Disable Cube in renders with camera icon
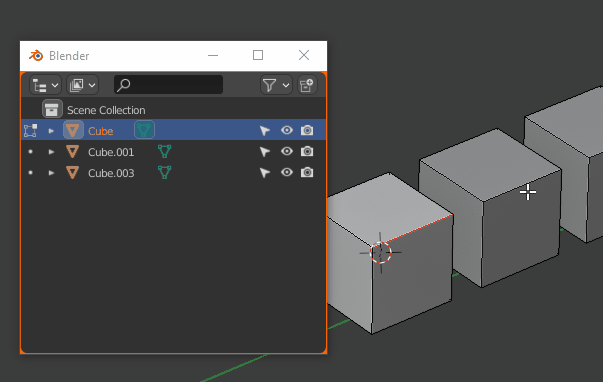 click(x=307, y=130)
